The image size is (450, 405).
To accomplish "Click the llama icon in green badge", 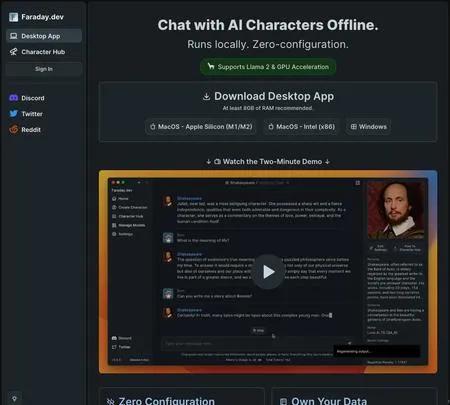I will coord(211,66).
